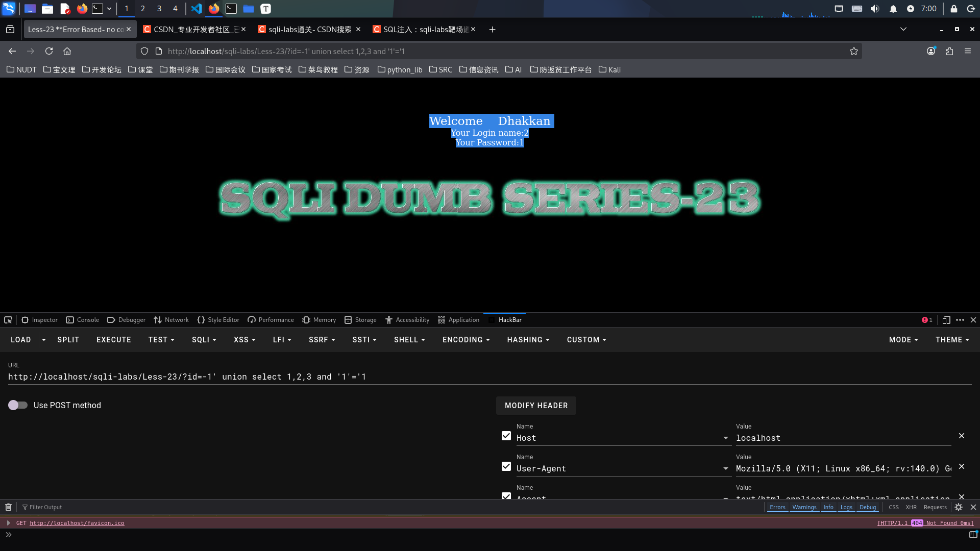Viewport: 980px width, 551px height.
Task: Bookmark page with the star icon
Action: tap(853, 51)
